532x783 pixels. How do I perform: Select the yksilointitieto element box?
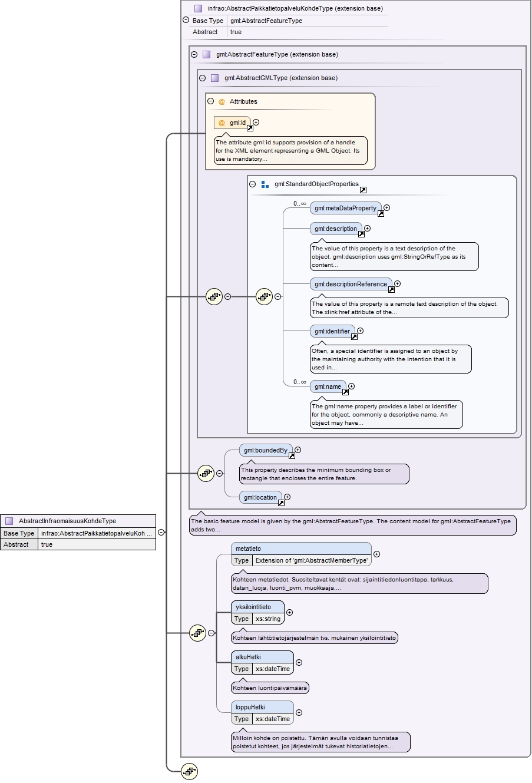pyautogui.click(x=258, y=613)
